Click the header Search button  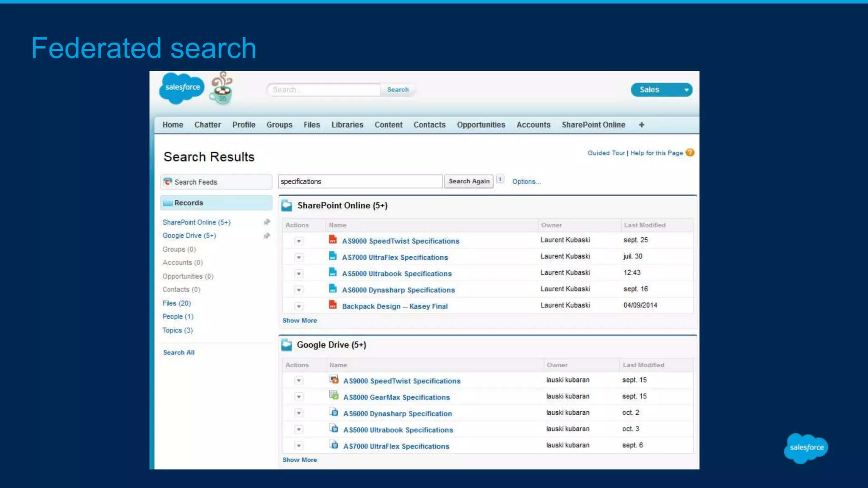click(398, 90)
